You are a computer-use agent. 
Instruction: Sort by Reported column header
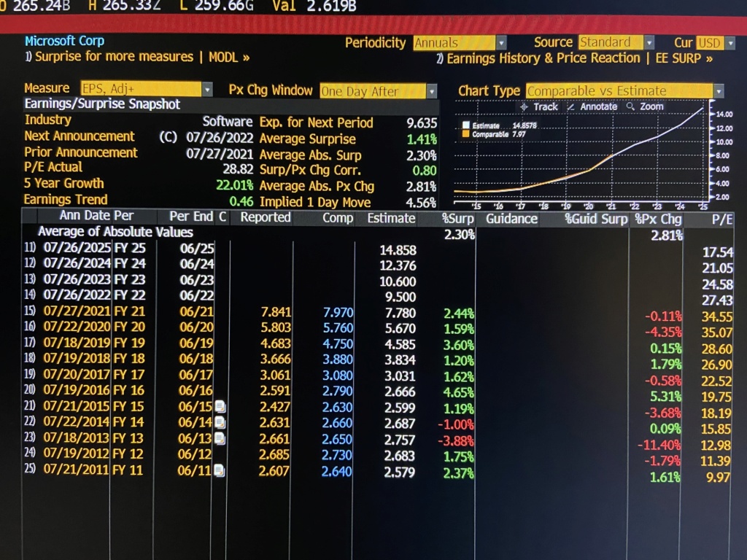266,217
